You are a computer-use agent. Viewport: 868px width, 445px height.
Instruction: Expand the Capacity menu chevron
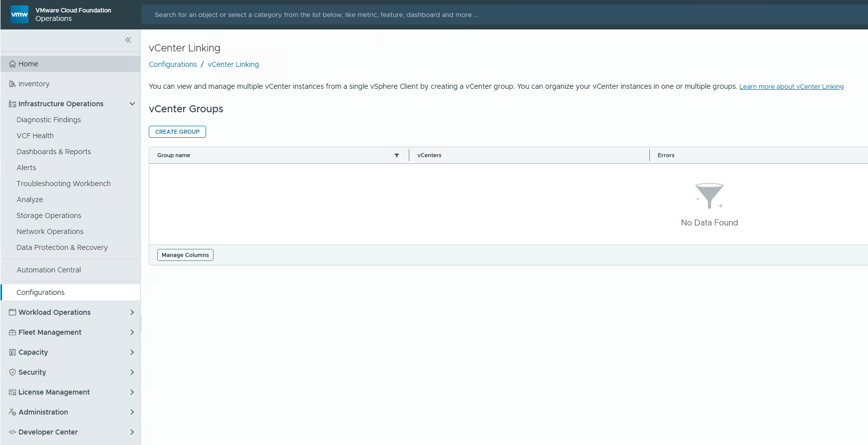pyautogui.click(x=132, y=352)
